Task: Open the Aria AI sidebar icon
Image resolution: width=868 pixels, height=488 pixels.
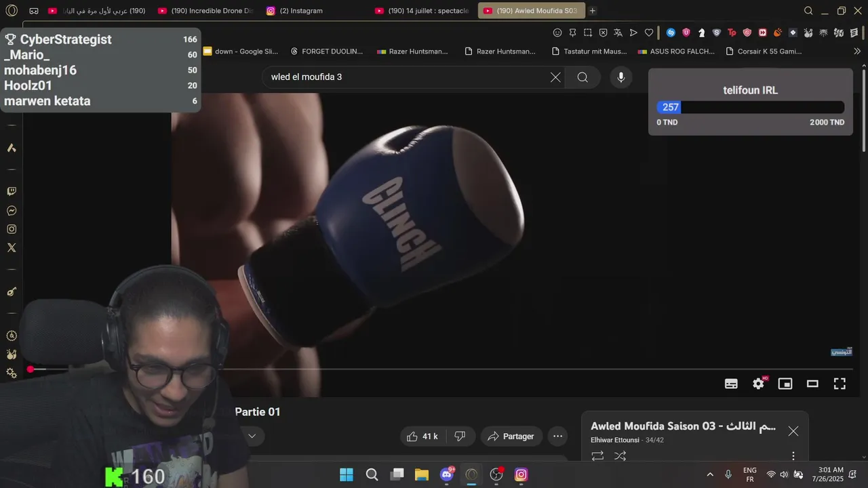Action: pos(12,148)
